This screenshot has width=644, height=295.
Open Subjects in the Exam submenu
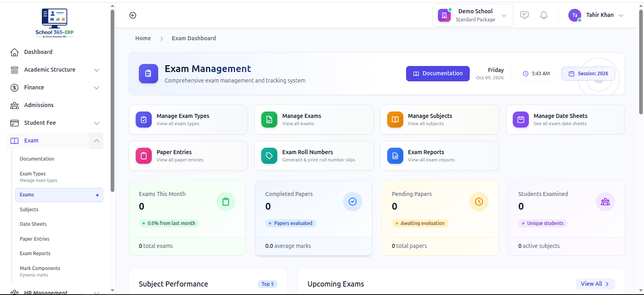(29, 210)
